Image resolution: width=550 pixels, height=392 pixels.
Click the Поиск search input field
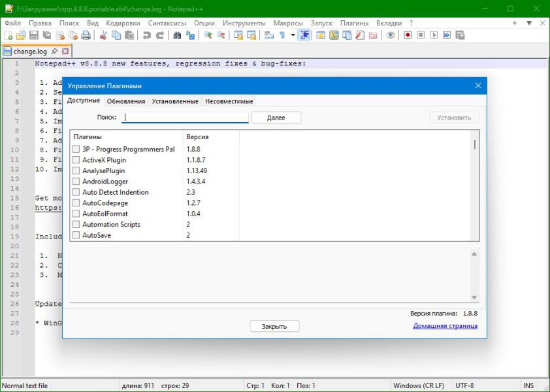(x=185, y=118)
